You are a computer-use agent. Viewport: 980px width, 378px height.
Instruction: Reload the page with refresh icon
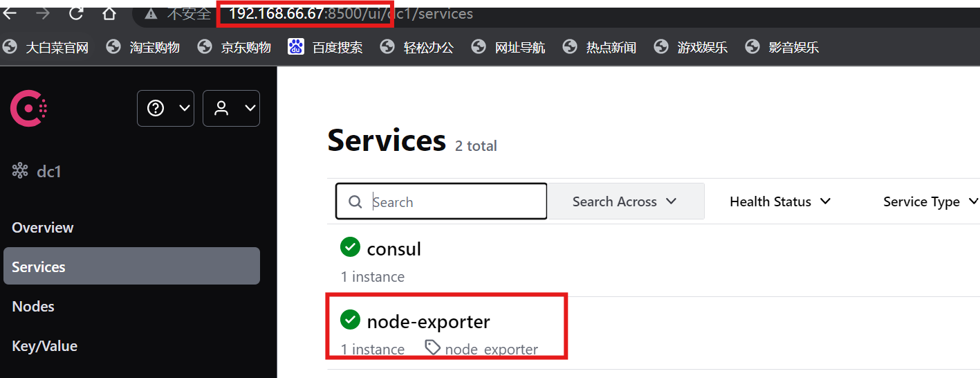pyautogui.click(x=77, y=13)
